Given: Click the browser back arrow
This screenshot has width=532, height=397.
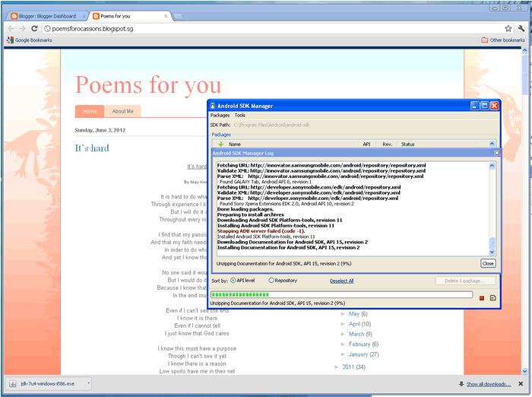Looking at the screenshot, I should coord(11,29).
